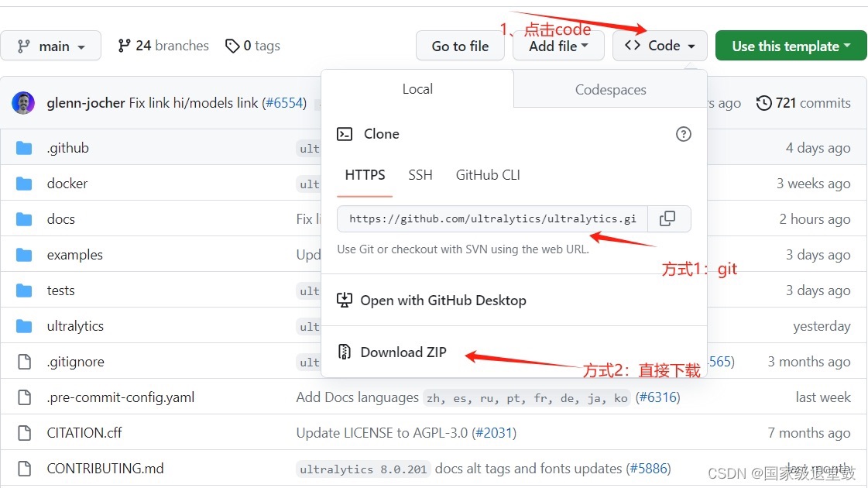This screenshot has height=488, width=868.
Task: Open the .gitignore file
Action: [75, 362]
